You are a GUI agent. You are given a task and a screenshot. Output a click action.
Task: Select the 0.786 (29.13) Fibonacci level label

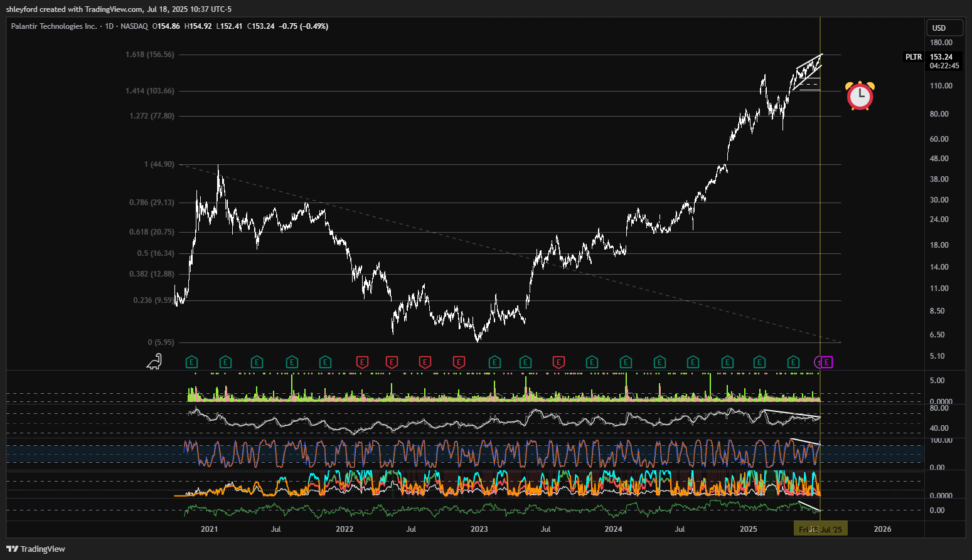[x=152, y=203]
